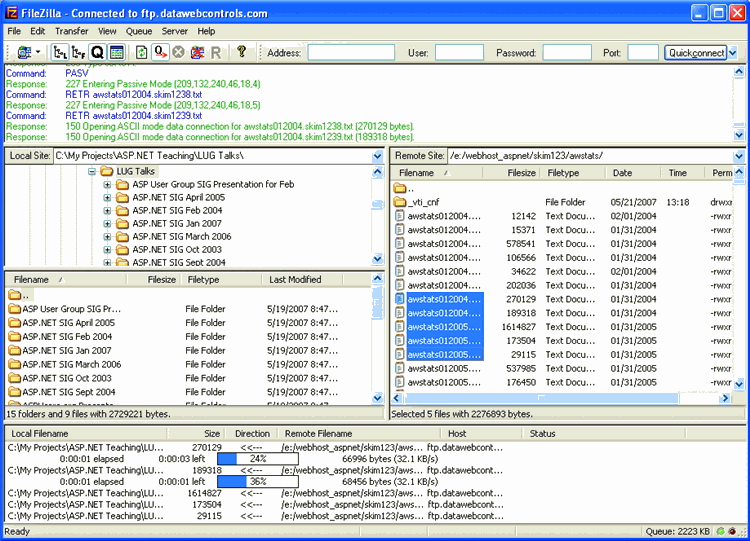Select file icon of 1614827-byte awstats file

[399, 327]
